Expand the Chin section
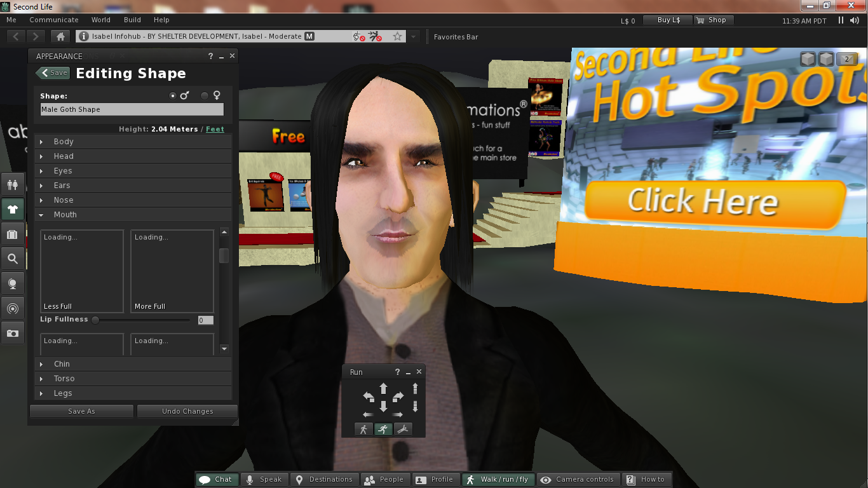This screenshot has height=488, width=868. [133, 364]
